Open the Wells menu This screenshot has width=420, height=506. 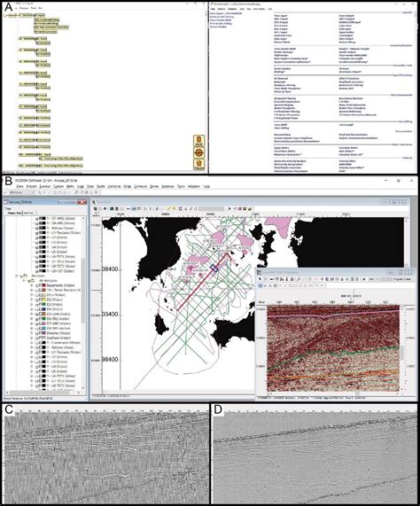click(70, 186)
